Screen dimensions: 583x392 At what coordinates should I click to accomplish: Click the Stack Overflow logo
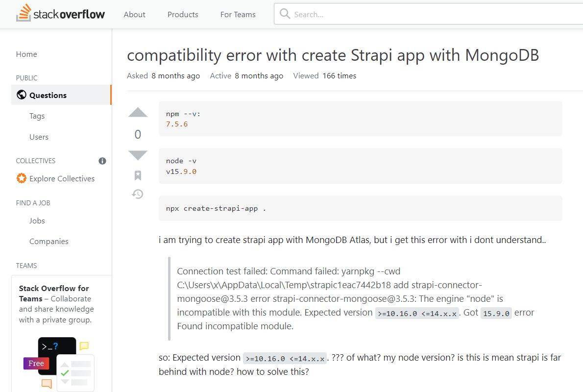coord(60,14)
